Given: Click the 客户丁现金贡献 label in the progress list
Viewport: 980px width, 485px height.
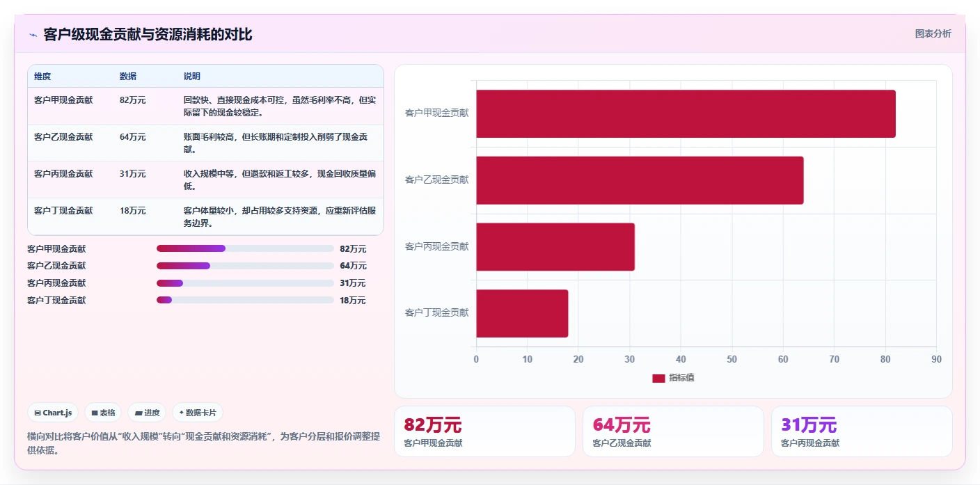Looking at the screenshot, I should coord(56,300).
